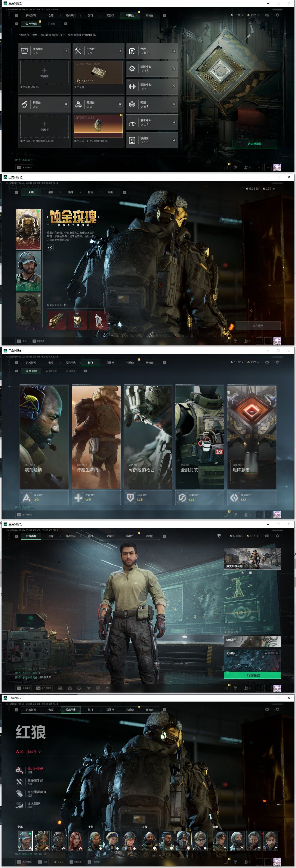Click the 工作台 hammer-wrench icon
The height and width of the screenshot is (868, 296).
[78, 51]
